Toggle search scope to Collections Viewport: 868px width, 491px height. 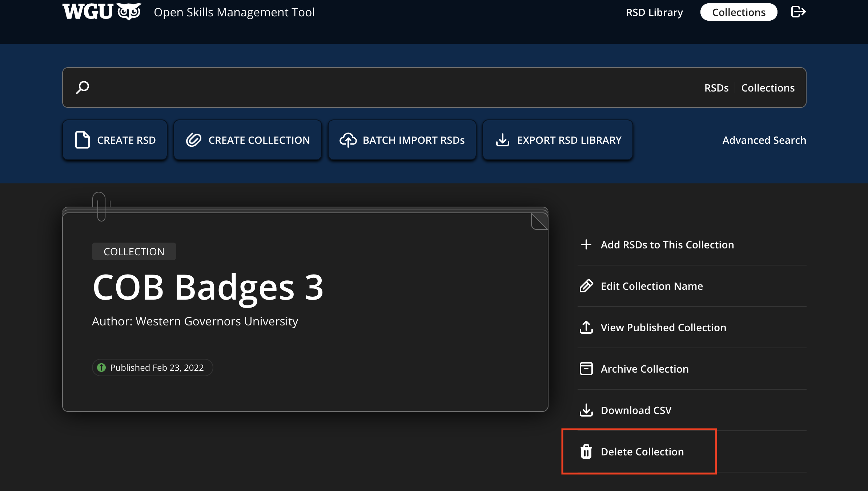coord(768,88)
